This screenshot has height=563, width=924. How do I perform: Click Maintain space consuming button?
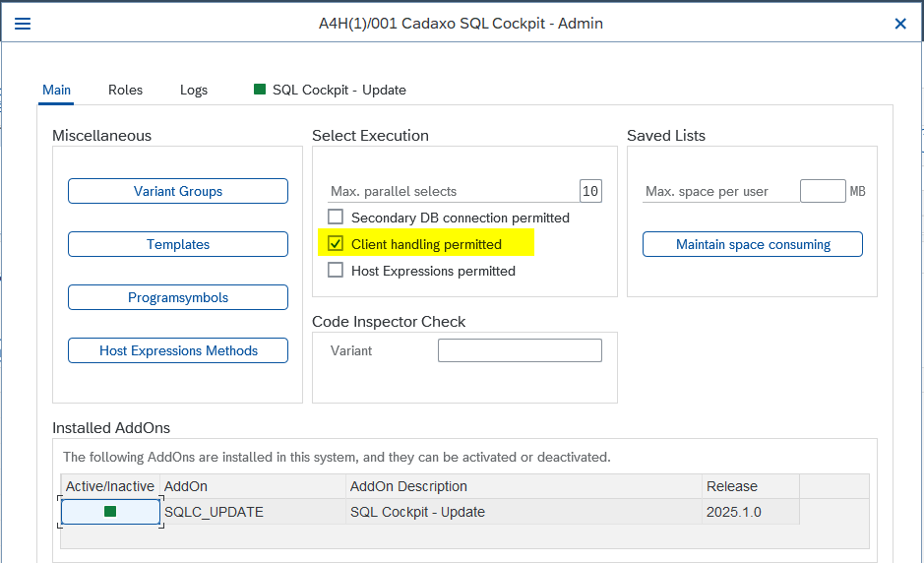pos(753,244)
